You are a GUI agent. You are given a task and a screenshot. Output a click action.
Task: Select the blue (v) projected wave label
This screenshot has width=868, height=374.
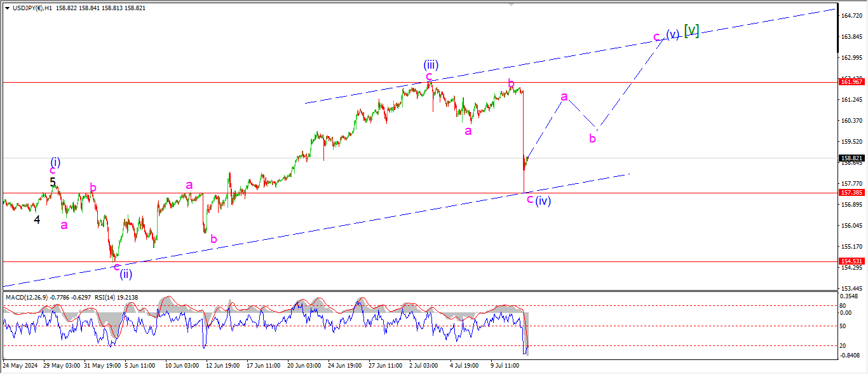click(673, 34)
